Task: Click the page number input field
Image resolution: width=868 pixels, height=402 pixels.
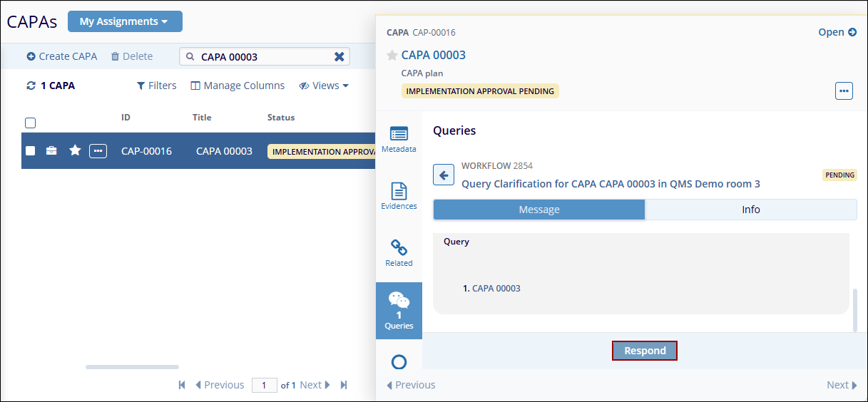Action: point(264,385)
